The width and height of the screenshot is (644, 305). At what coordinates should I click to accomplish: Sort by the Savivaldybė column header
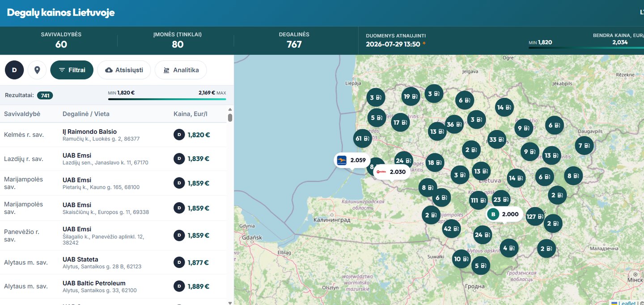pyautogui.click(x=22, y=114)
